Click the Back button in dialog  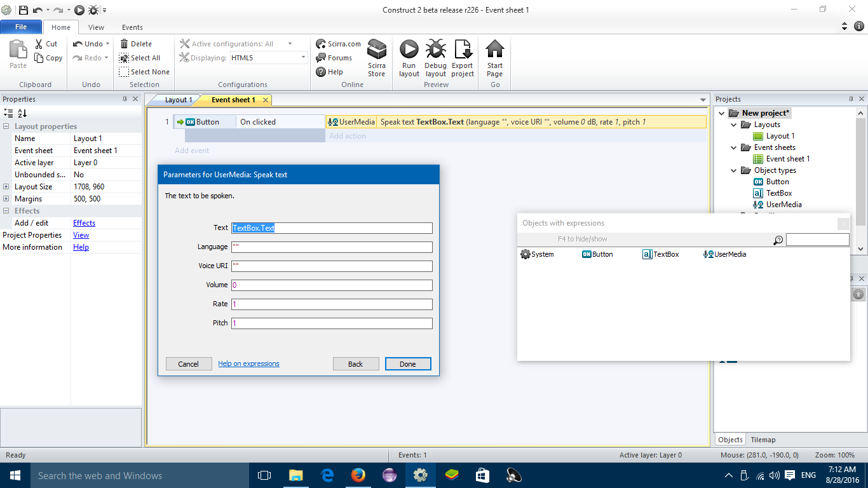[x=356, y=364]
